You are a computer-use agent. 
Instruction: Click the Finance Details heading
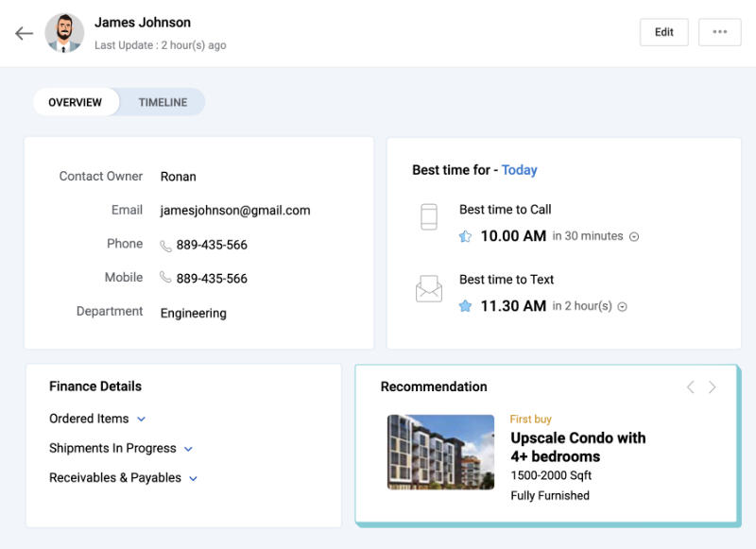95,386
